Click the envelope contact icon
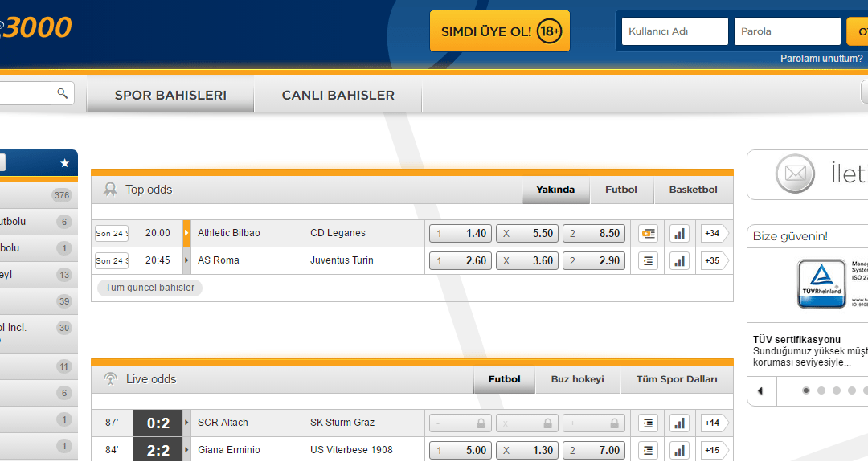 point(795,174)
